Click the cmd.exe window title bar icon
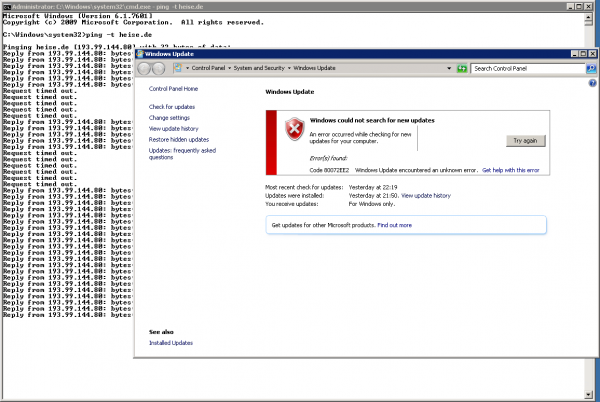 click(7, 7)
